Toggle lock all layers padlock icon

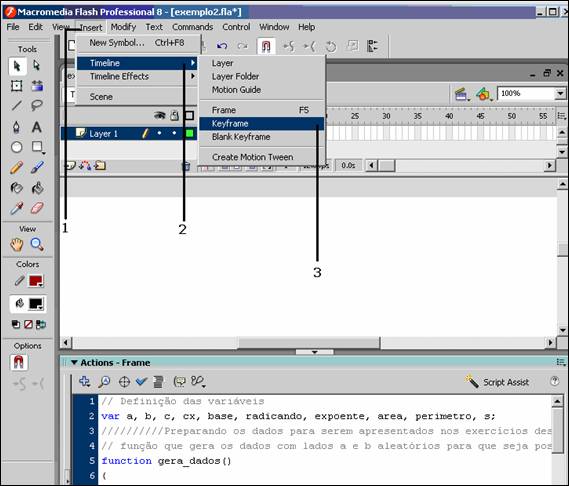[175, 115]
